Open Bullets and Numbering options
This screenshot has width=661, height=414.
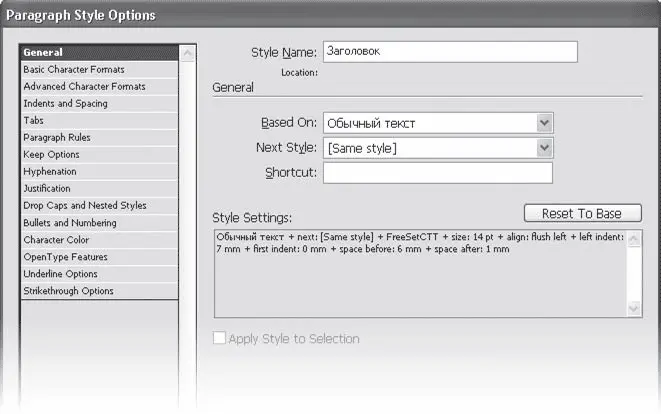click(x=70, y=223)
